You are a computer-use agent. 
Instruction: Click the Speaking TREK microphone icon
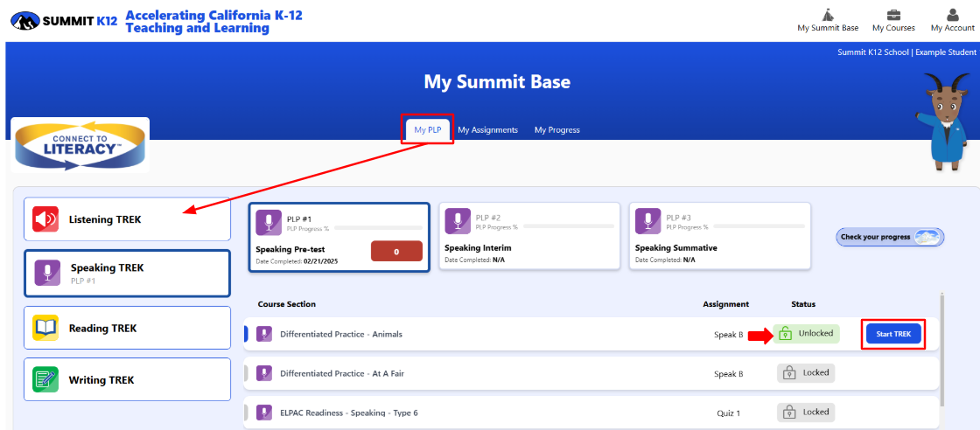click(x=47, y=274)
